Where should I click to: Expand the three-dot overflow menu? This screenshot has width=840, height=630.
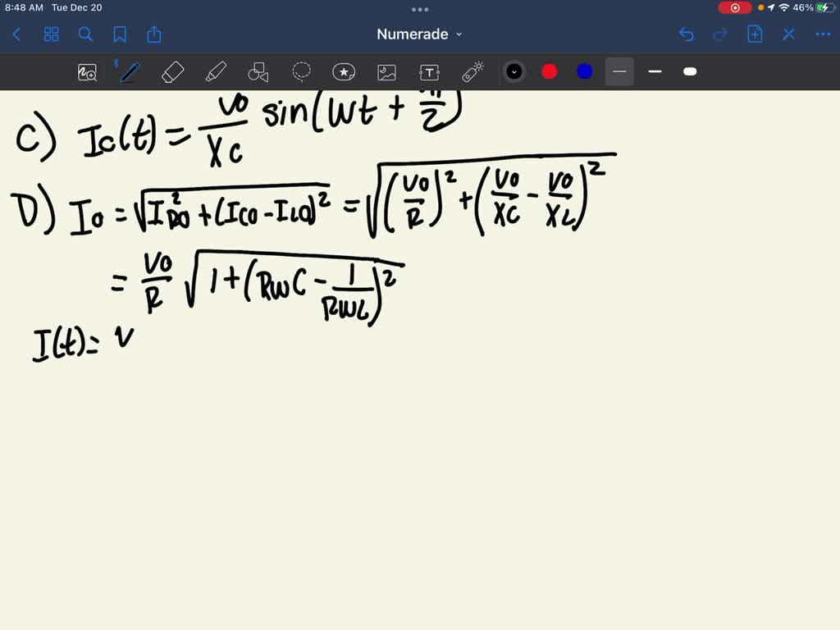click(823, 34)
